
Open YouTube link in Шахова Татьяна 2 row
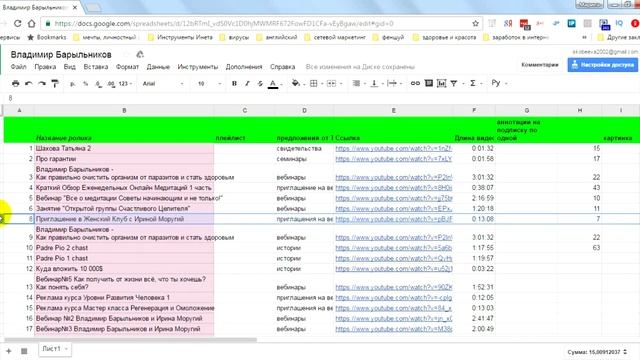pos(393,149)
